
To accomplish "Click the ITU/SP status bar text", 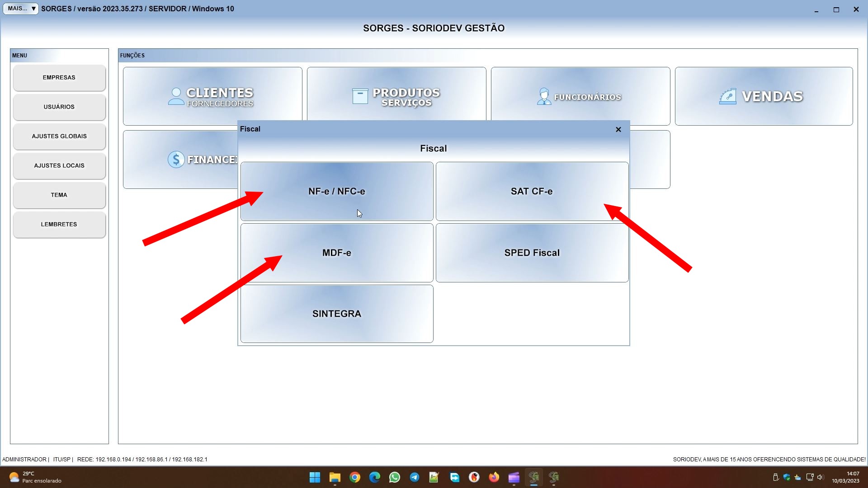I will pyautogui.click(x=62, y=460).
